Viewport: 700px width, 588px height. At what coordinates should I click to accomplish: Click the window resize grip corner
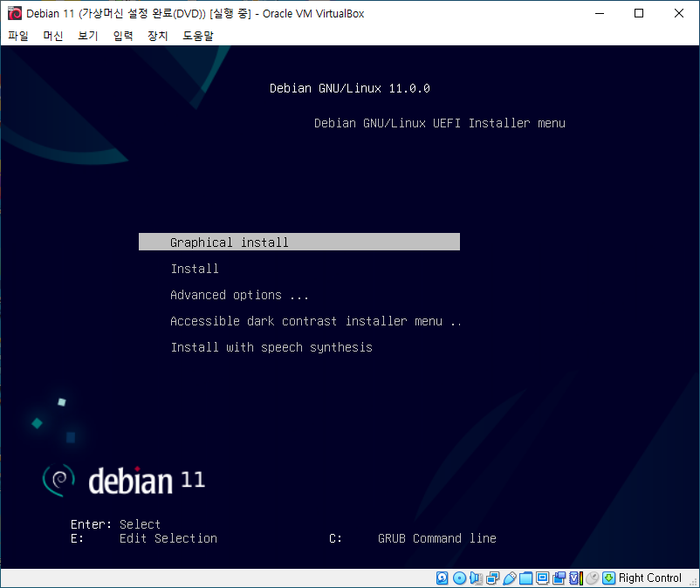coord(693,582)
